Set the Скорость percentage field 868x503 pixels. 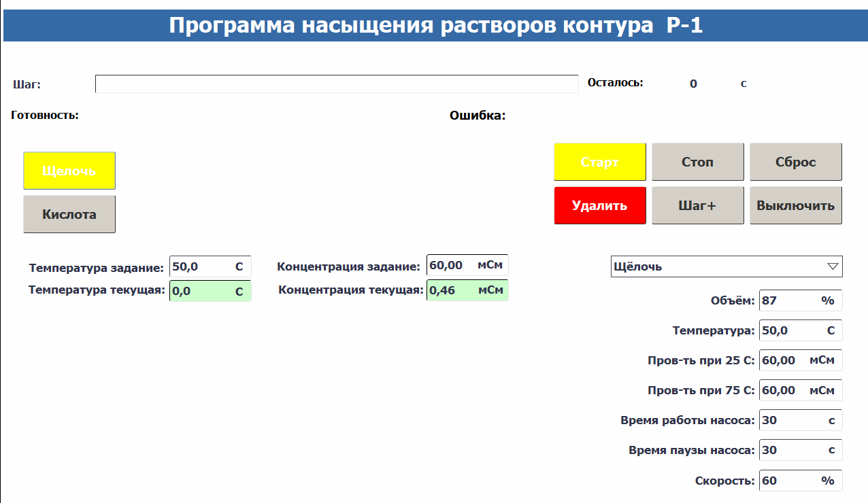pos(800,481)
